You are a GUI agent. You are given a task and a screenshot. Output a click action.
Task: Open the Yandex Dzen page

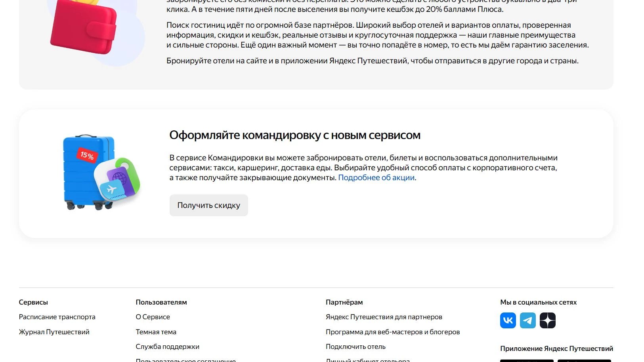click(548, 320)
